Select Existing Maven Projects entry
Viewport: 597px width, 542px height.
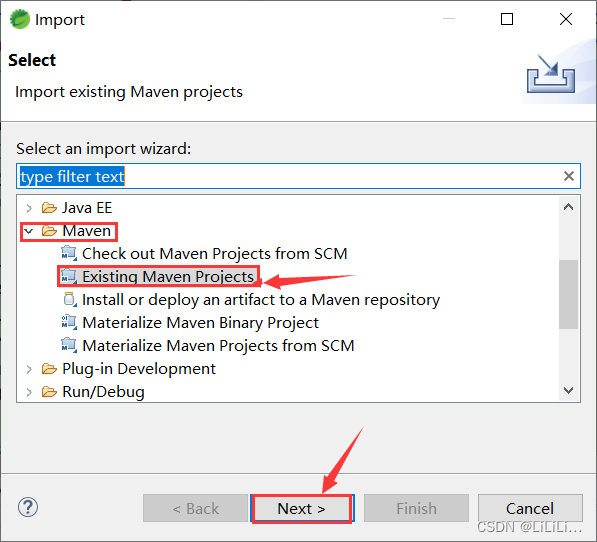tap(168, 276)
